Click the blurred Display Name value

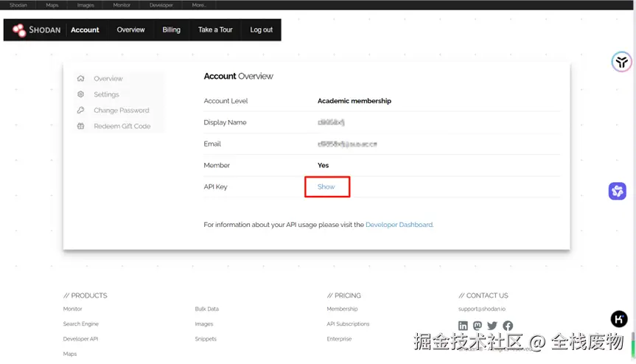click(331, 122)
